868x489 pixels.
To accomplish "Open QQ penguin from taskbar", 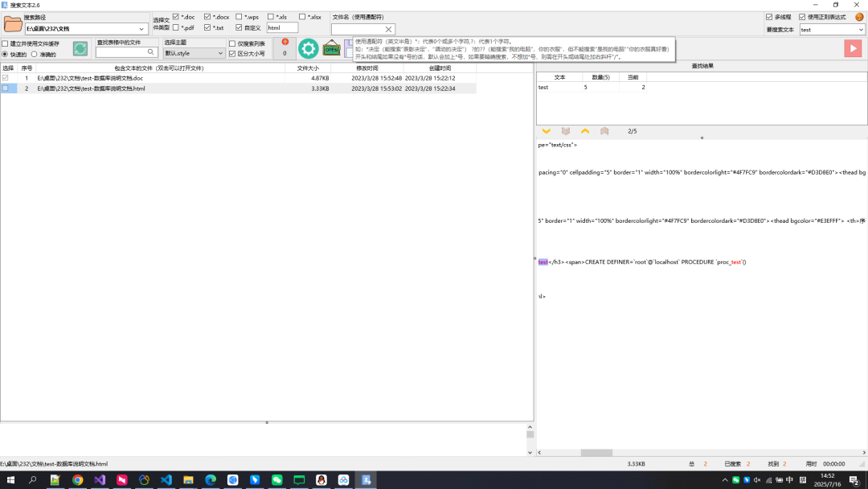I will coord(321,480).
